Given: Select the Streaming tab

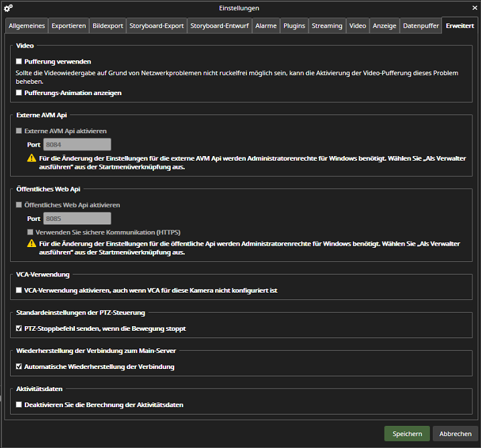Looking at the screenshot, I should pos(327,25).
